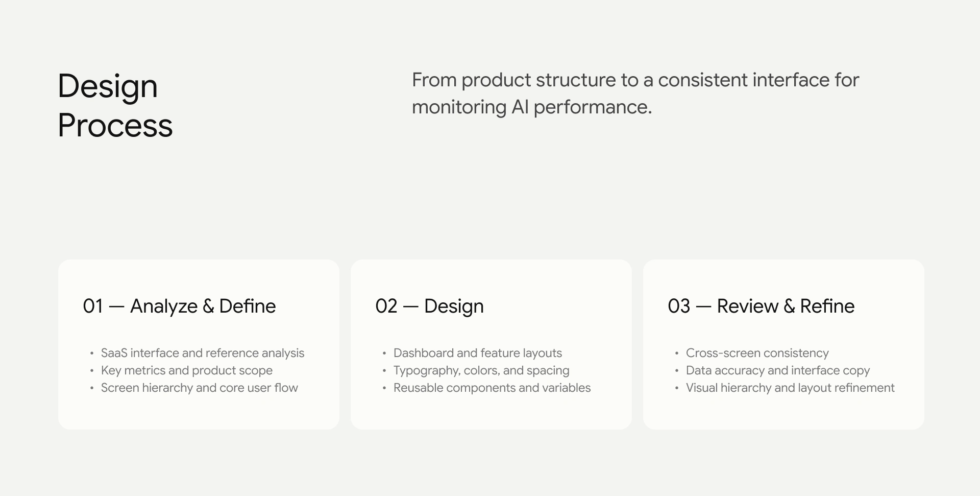Screen dimensions: 980x496
Task: Click the word Process in the heading
Action: (x=115, y=126)
